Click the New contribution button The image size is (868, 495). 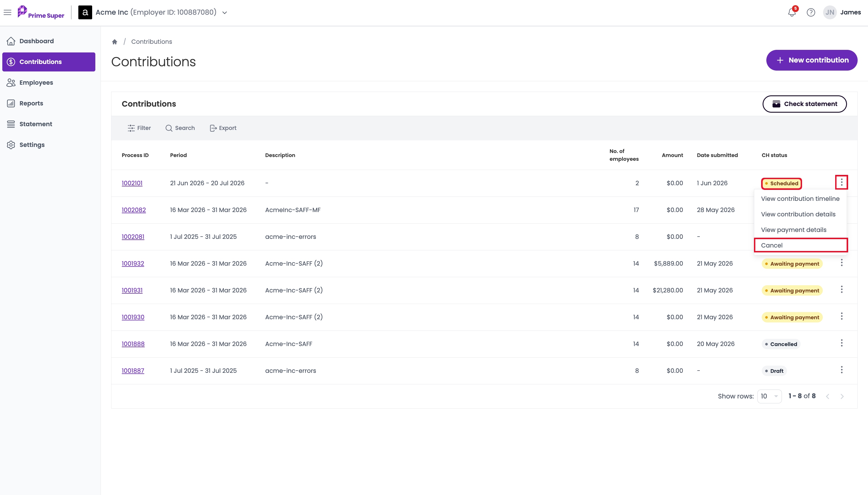click(812, 60)
